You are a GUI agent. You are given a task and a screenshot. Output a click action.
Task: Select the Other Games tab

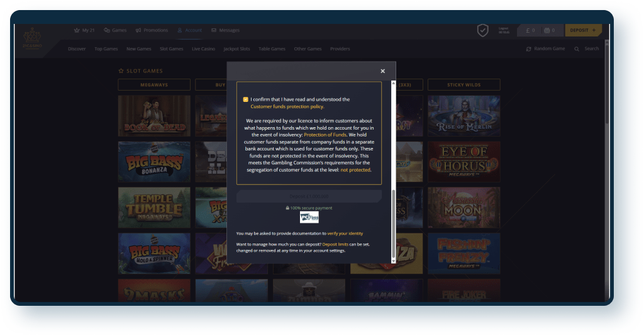308,49
